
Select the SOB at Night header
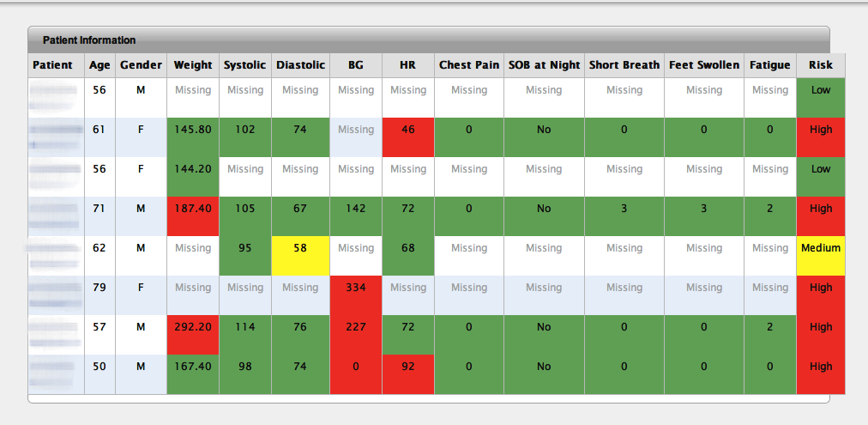click(544, 65)
